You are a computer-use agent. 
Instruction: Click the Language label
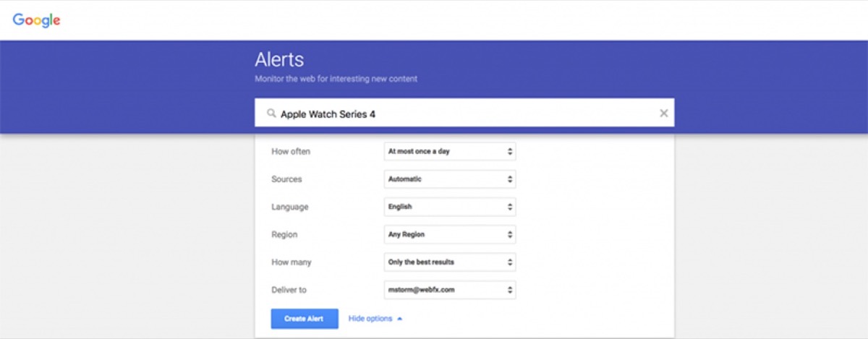pyautogui.click(x=289, y=207)
